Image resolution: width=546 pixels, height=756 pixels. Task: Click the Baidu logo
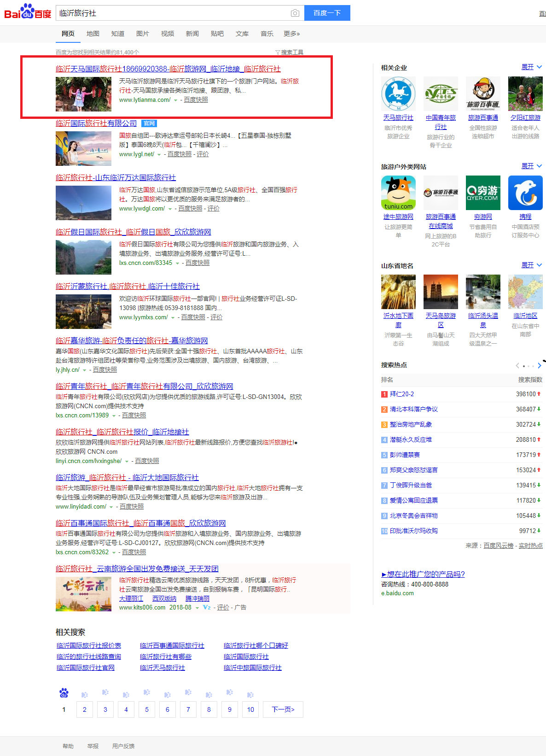tap(28, 12)
